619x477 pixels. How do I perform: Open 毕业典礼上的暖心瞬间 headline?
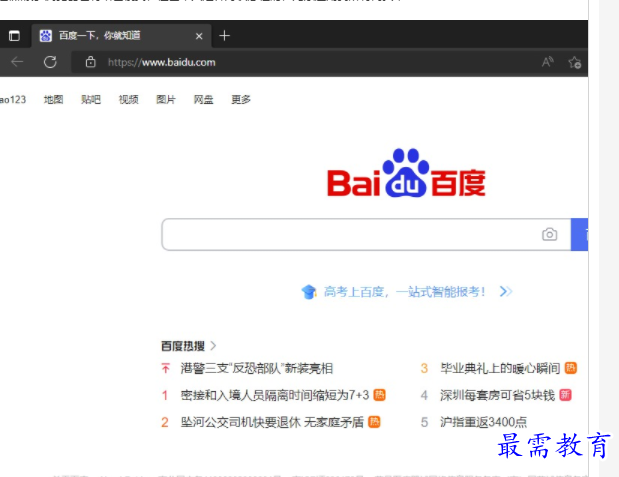click(x=500, y=368)
